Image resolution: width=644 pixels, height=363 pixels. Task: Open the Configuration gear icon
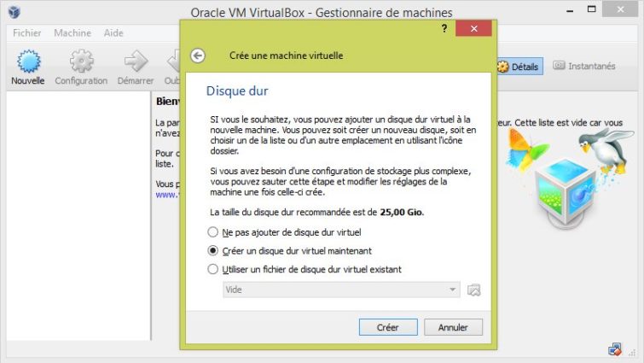click(x=81, y=61)
